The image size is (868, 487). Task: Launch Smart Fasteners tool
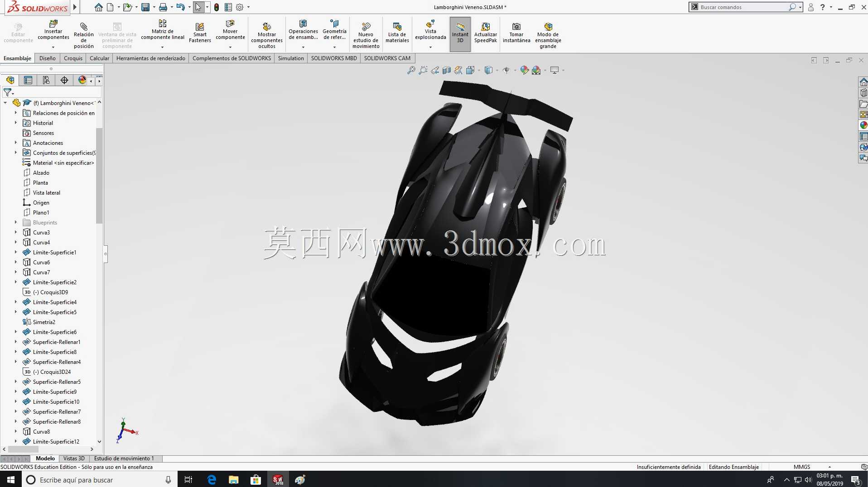tap(200, 33)
